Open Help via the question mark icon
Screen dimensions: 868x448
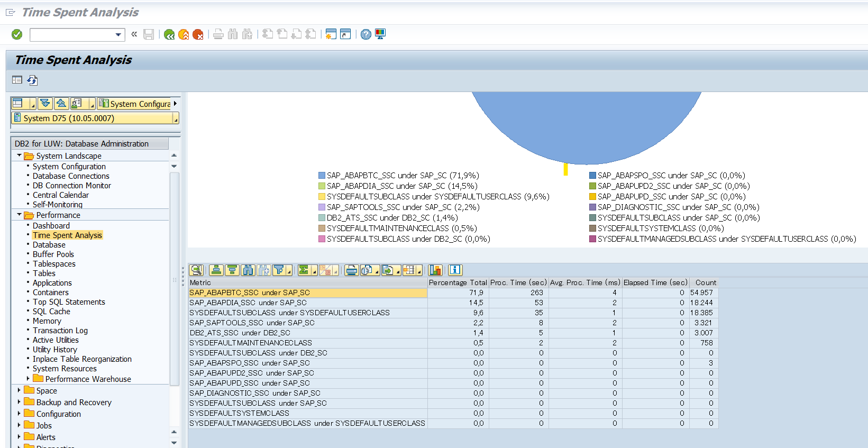(x=366, y=34)
